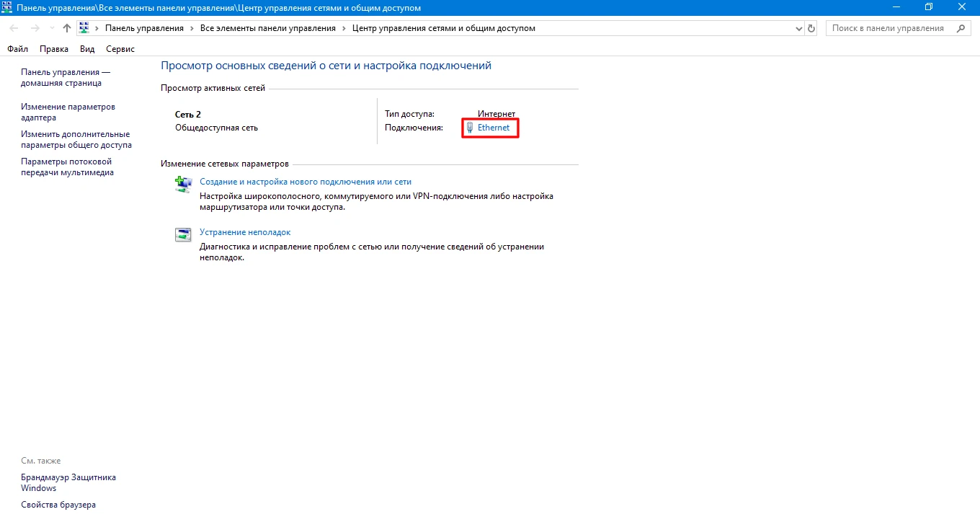Expand the breadcrumb arrow after Все элементы панели управления
Viewport: 980px width, 522px height.
click(x=342, y=27)
